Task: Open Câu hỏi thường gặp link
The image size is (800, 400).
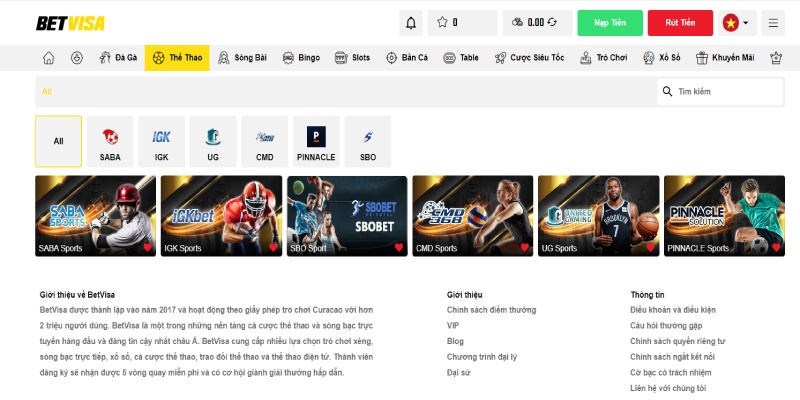Action: (x=666, y=326)
